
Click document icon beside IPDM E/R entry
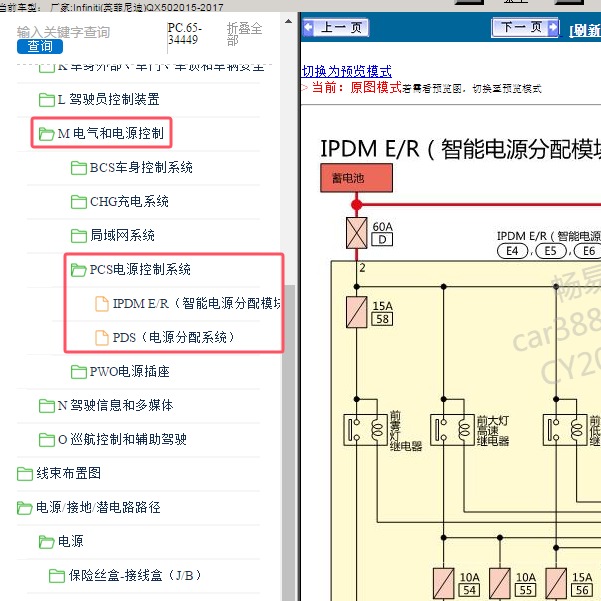pyautogui.click(x=102, y=304)
